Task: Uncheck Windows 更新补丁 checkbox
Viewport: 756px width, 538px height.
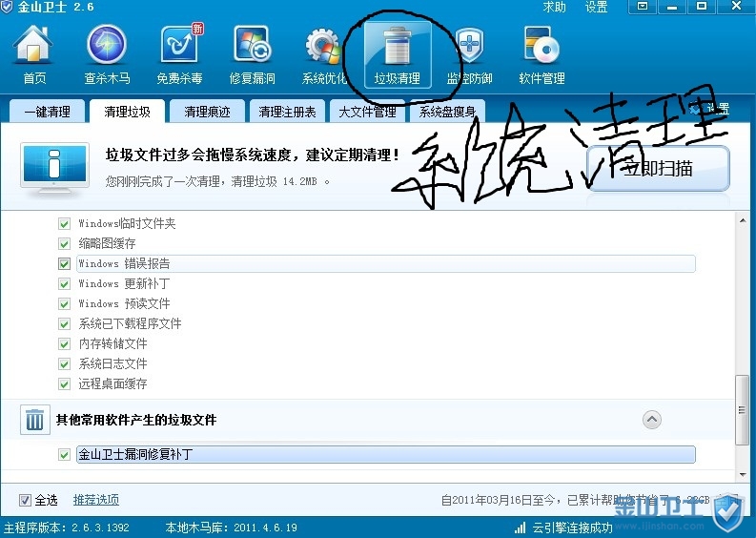Action: 64,283
